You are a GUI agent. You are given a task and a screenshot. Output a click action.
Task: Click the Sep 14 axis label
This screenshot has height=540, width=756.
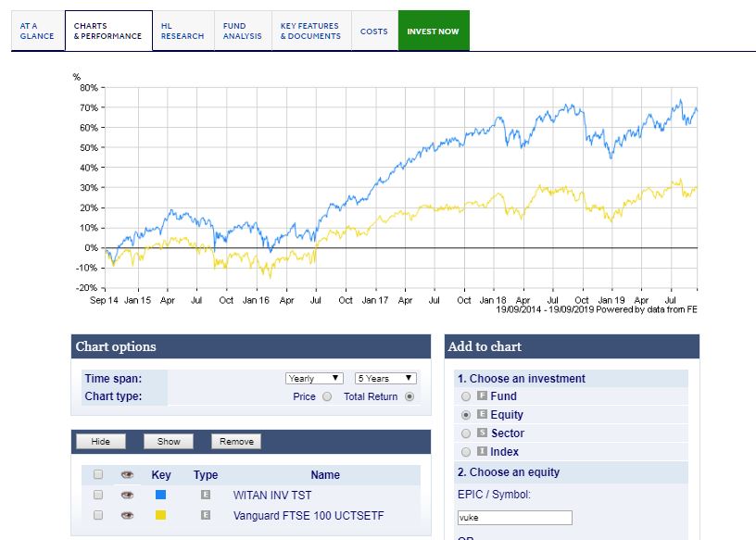pyautogui.click(x=104, y=300)
